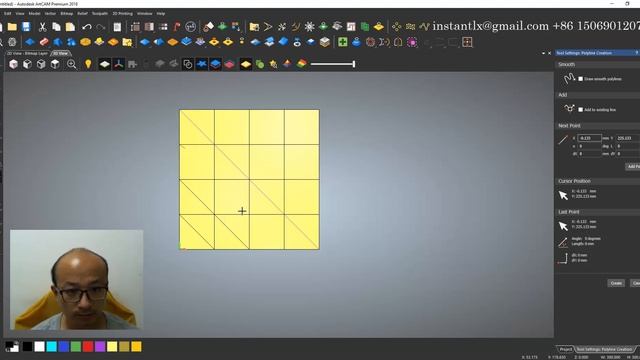This screenshot has height=360, width=640.
Task: Click the Next Point X coordinate field
Action: pos(589,138)
